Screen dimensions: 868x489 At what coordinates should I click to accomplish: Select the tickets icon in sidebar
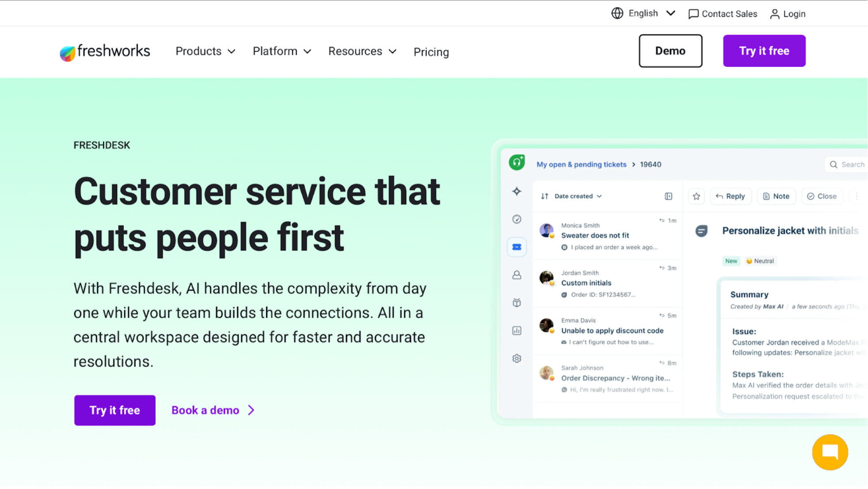(517, 247)
